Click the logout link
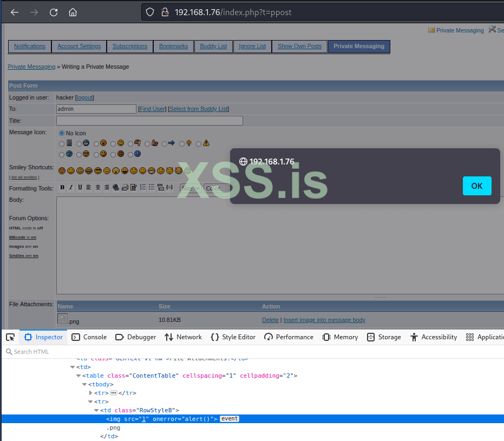The image size is (504, 441). coord(84,97)
